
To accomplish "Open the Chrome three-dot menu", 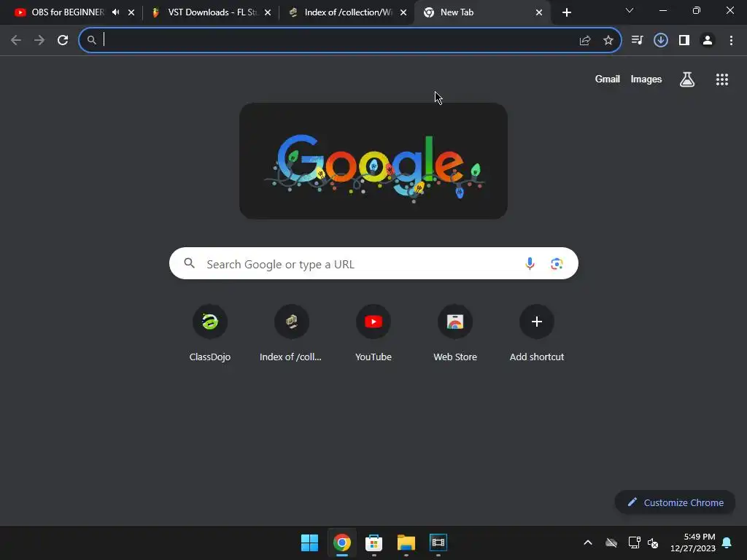I will pos(731,40).
